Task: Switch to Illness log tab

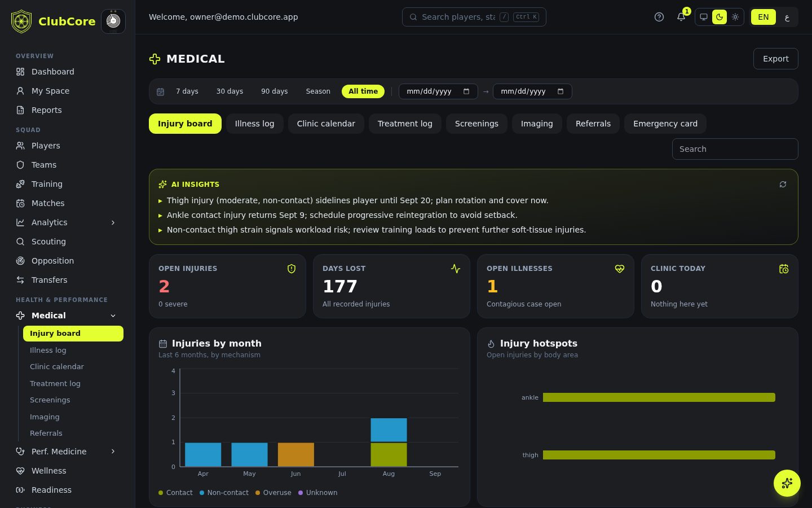Action: (x=255, y=124)
